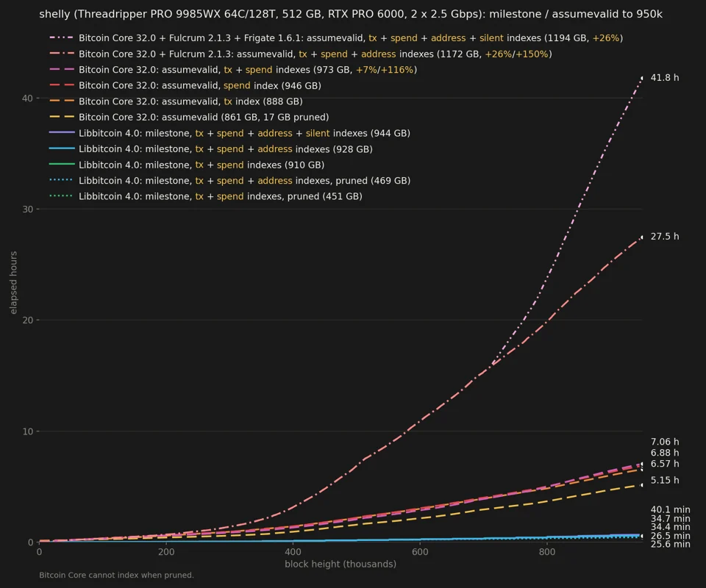
Task: Click the 34.4 min value label
Action: [x=671, y=527]
